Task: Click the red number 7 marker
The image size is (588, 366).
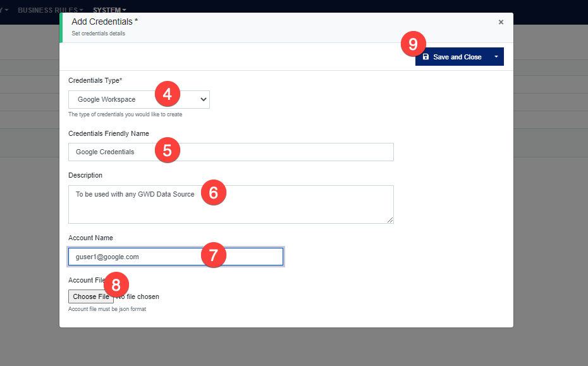Action: pyautogui.click(x=213, y=255)
